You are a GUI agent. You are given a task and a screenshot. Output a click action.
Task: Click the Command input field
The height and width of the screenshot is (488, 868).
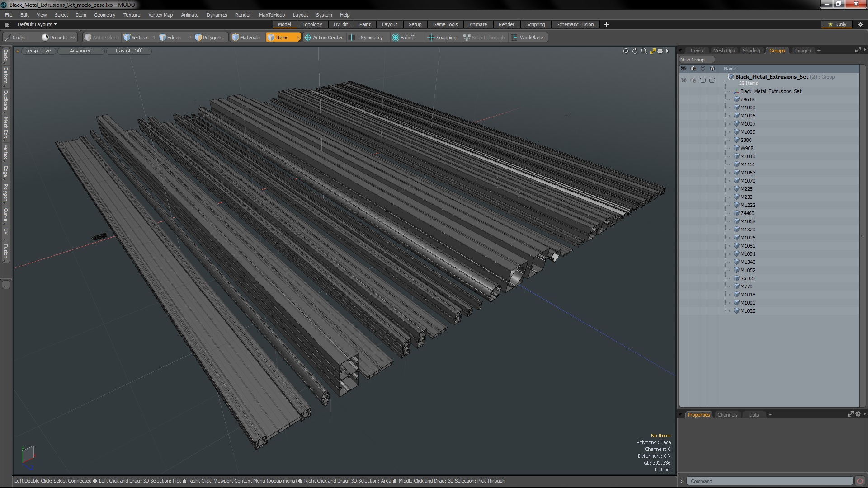pyautogui.click(x=769, y=481)
